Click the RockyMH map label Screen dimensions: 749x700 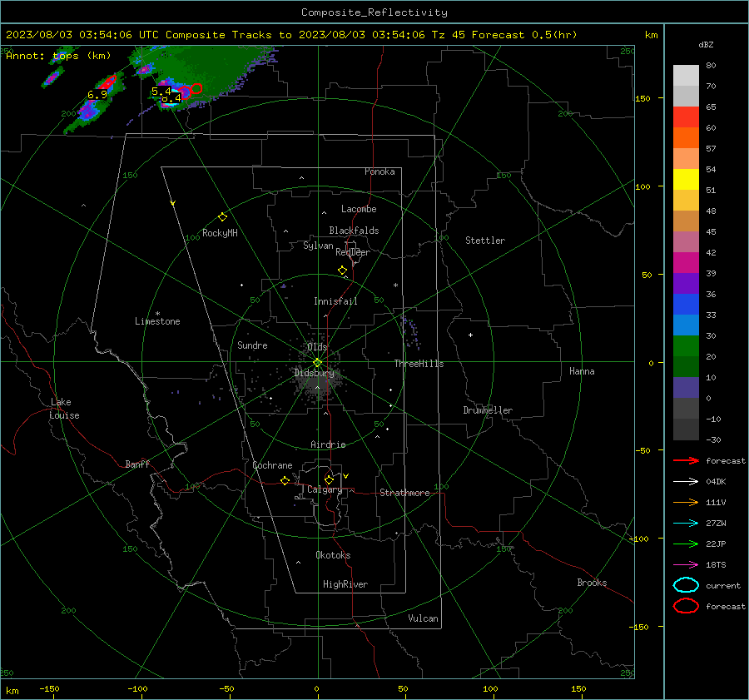[220, 233]
